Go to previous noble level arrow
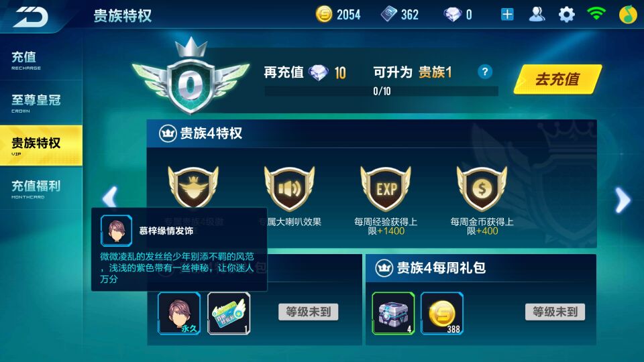This screenshot has height=362, width=644. click(x=110, y=198)
